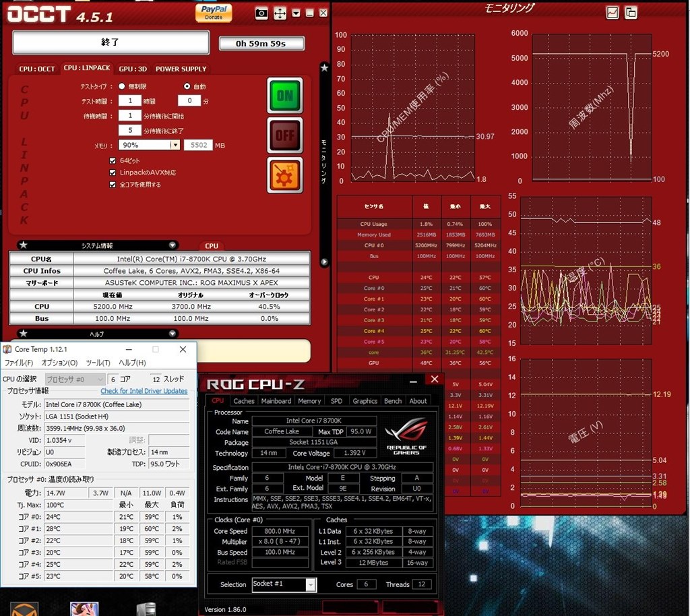Open ファイル(F) menu in Core Temp
This screenshot has width=690, height=616.
coord(19,363)
